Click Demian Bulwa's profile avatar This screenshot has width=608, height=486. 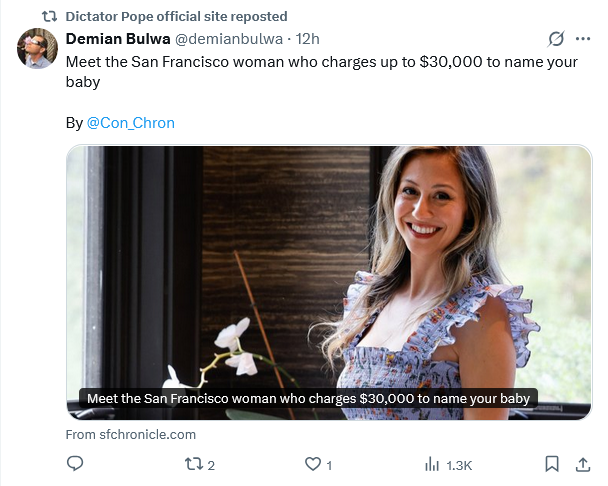(37, 48)
